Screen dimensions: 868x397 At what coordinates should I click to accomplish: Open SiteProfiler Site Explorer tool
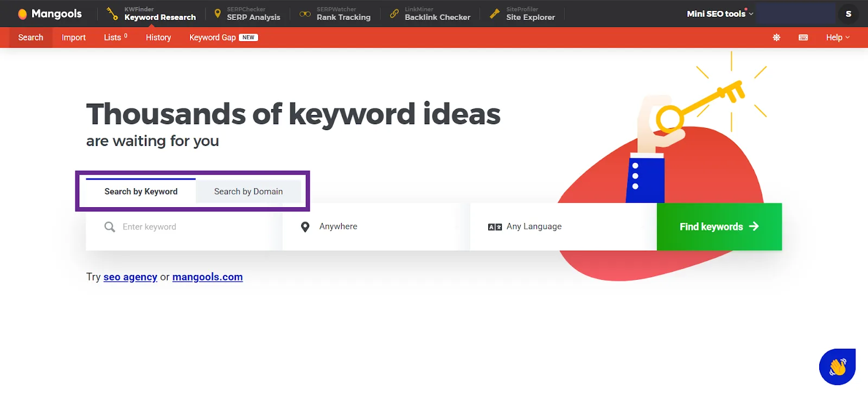point(522,14)
